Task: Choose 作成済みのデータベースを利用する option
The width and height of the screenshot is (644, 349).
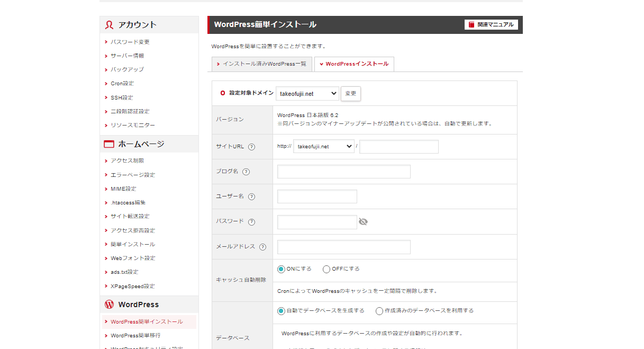Action: point(379,311)
